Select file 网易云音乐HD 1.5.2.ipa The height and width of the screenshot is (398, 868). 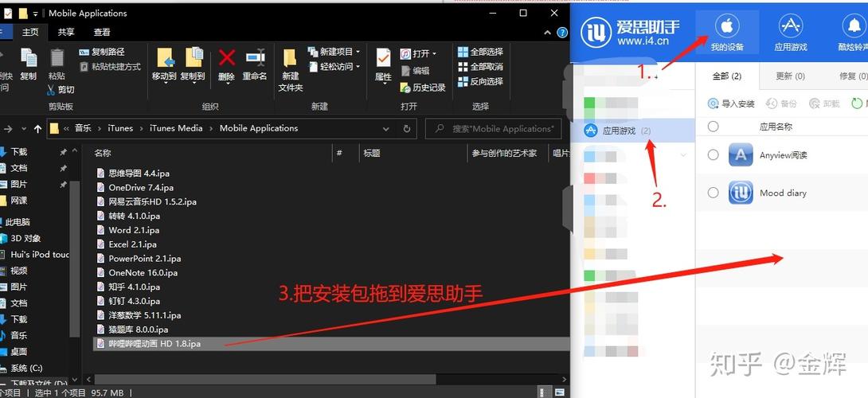pos(152,201)
